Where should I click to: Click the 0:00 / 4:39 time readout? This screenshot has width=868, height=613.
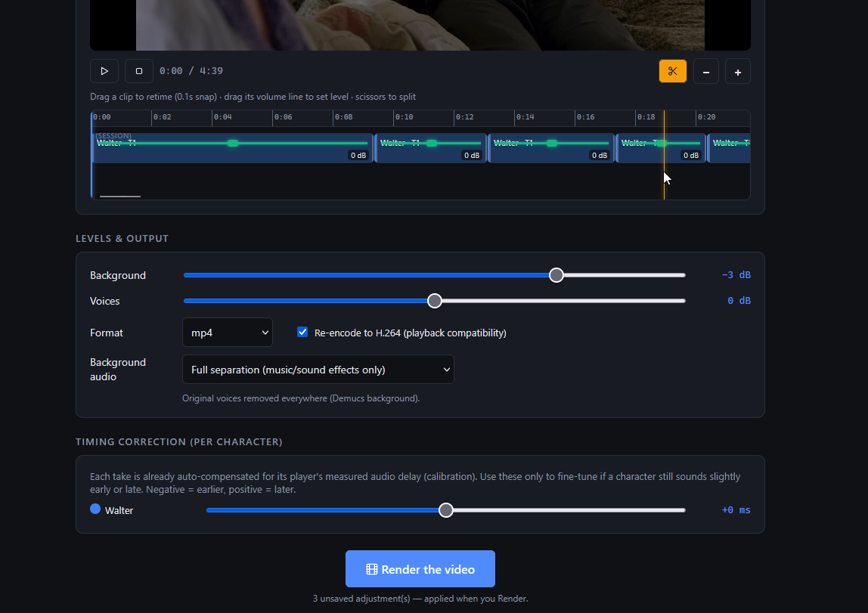pos(191,71)
